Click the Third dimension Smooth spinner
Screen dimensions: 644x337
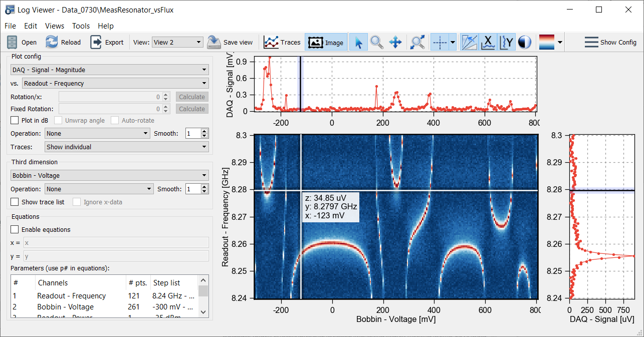coord(197,189)
